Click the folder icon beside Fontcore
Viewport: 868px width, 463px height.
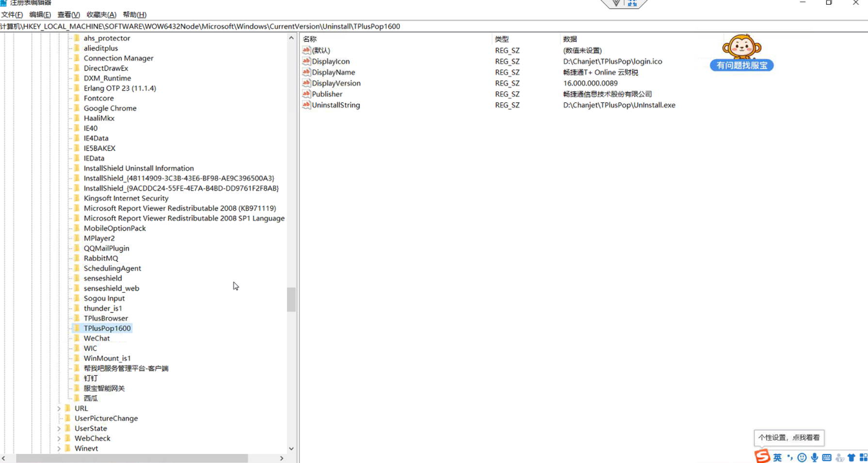[77, 98]
